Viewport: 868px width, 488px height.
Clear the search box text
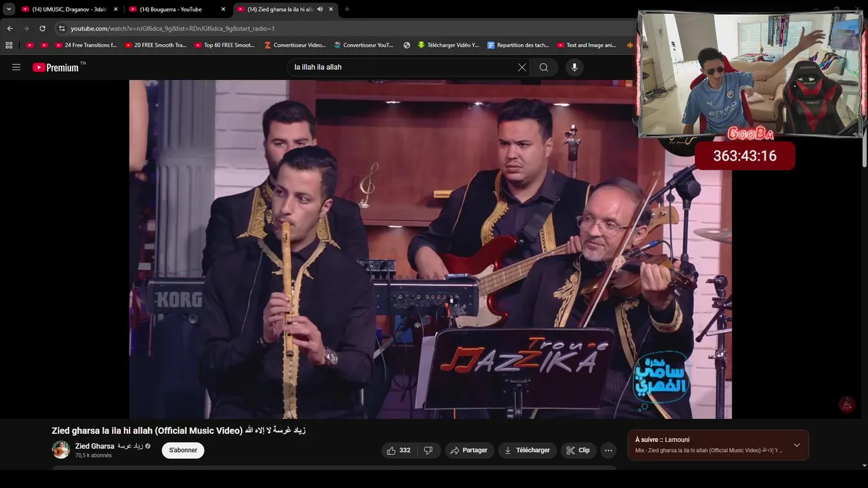pyautogui.click(x=521, y=67)
